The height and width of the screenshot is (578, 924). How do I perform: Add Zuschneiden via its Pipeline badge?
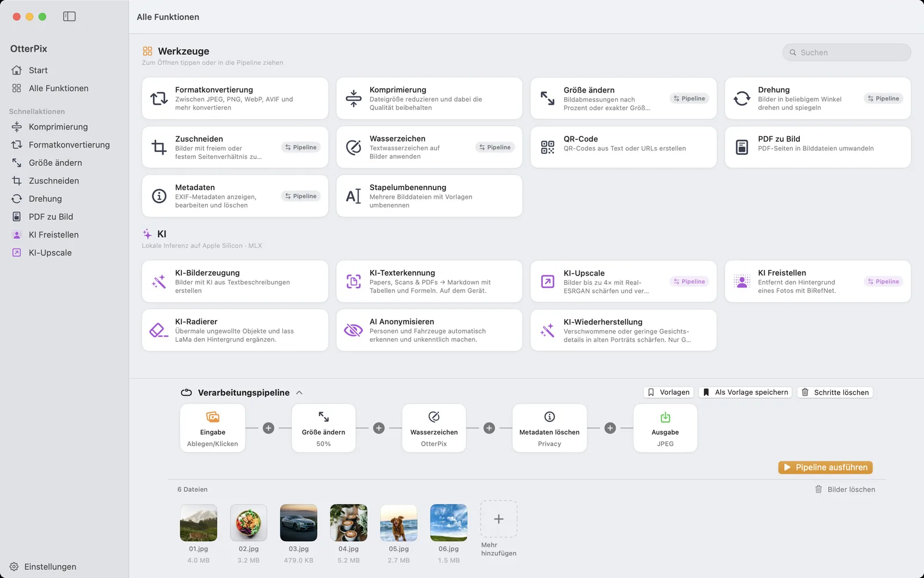coord(301,147)
